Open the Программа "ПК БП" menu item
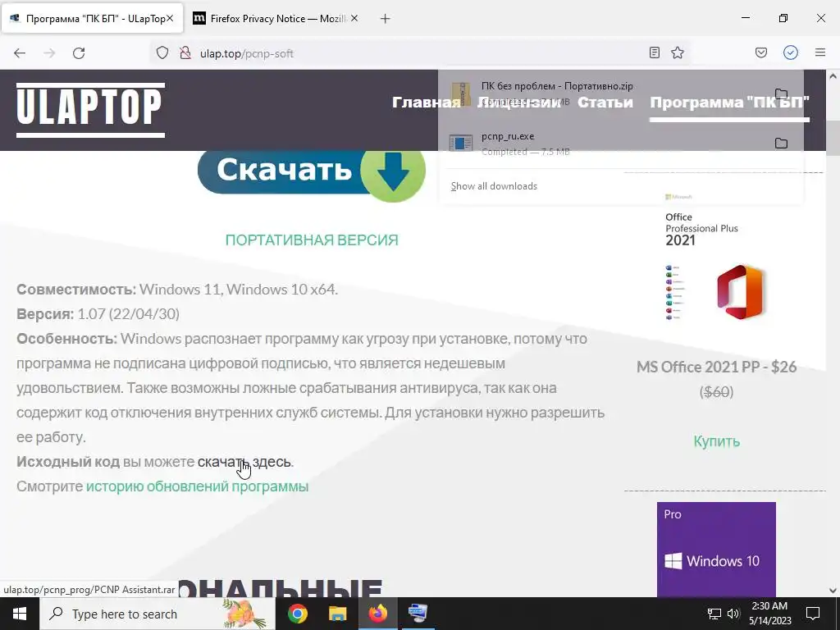 729,102
